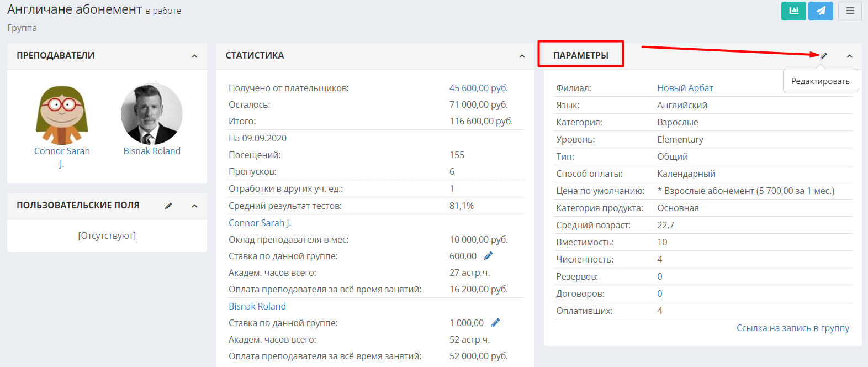Select the Elementary level value

680,139
